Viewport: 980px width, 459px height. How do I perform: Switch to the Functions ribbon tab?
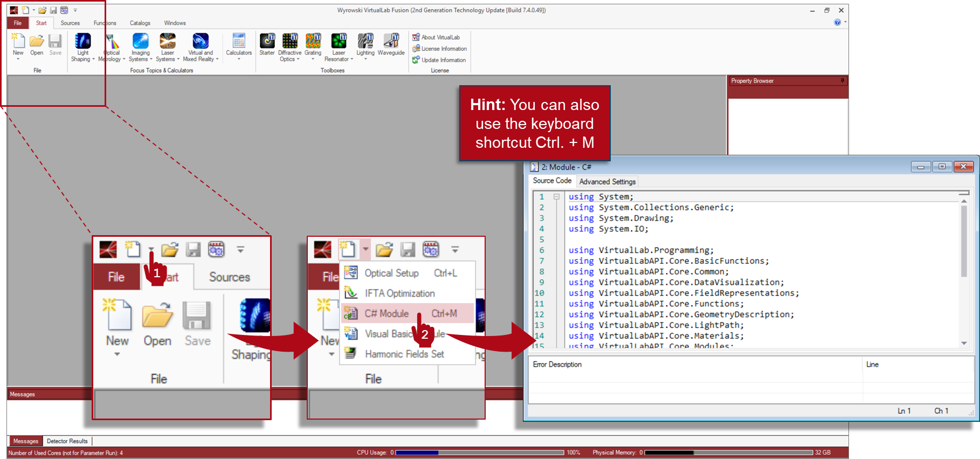click(x=105, y=23)
